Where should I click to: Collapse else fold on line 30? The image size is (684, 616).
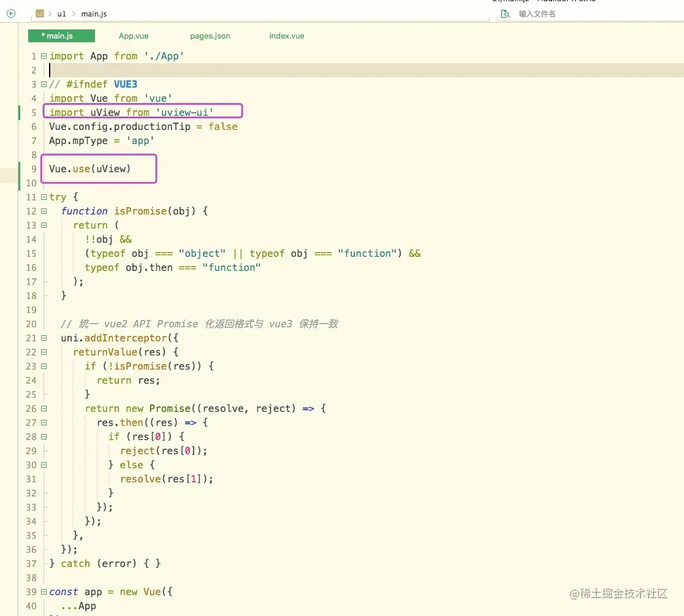(x=44, y=465)
